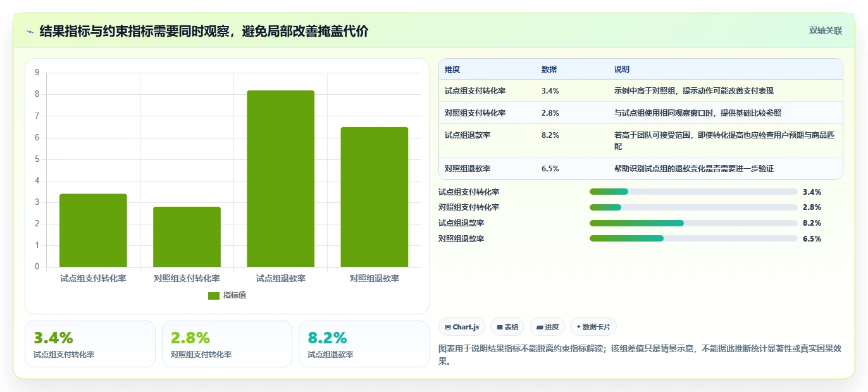The image size is (868, 392).
Task: Click the 进度 tag chip
Action: click(547, 327)
